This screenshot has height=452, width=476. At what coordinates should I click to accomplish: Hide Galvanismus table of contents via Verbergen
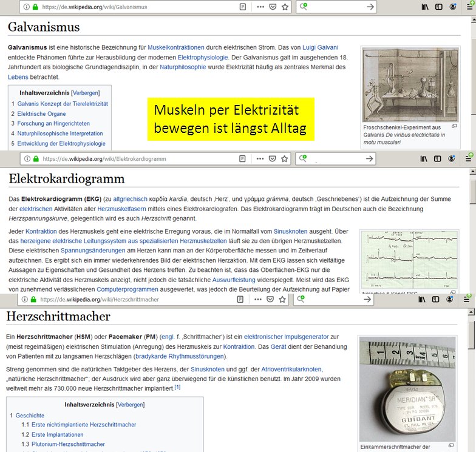(85, 93)
